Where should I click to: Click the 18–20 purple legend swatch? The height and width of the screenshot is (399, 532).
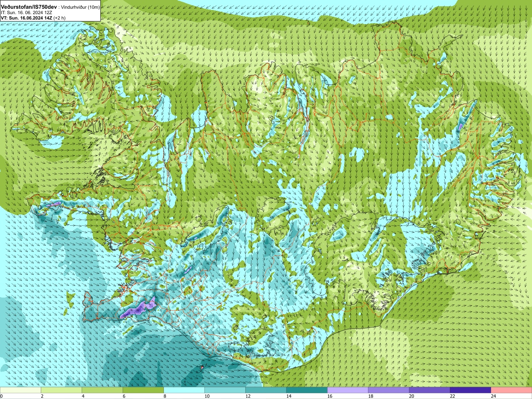coord(389,390)
